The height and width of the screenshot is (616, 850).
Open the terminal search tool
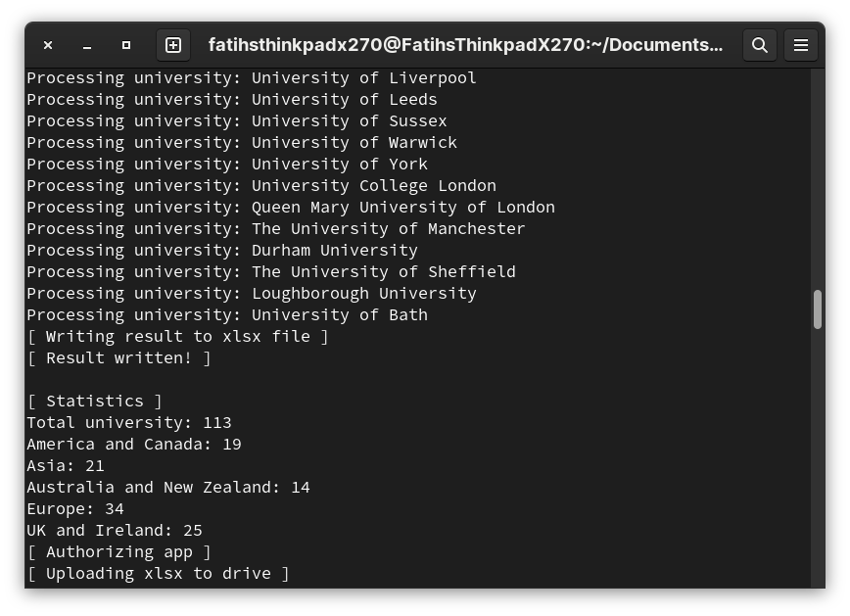[760, 45]
